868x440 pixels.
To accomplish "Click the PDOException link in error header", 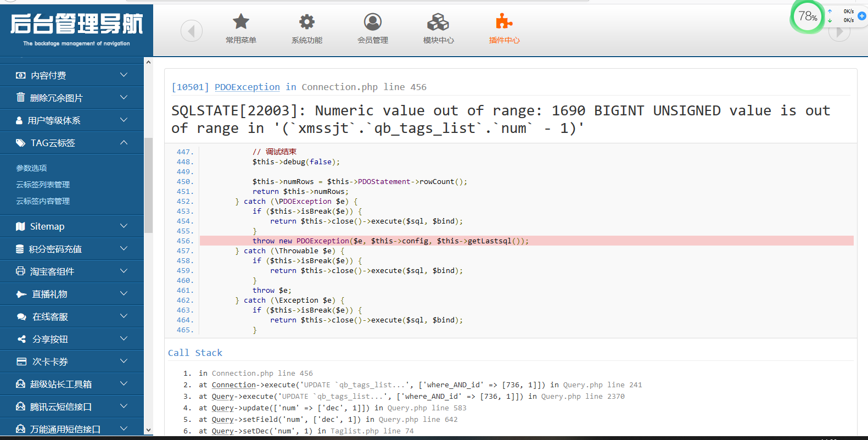I will [x=247, y=87].
